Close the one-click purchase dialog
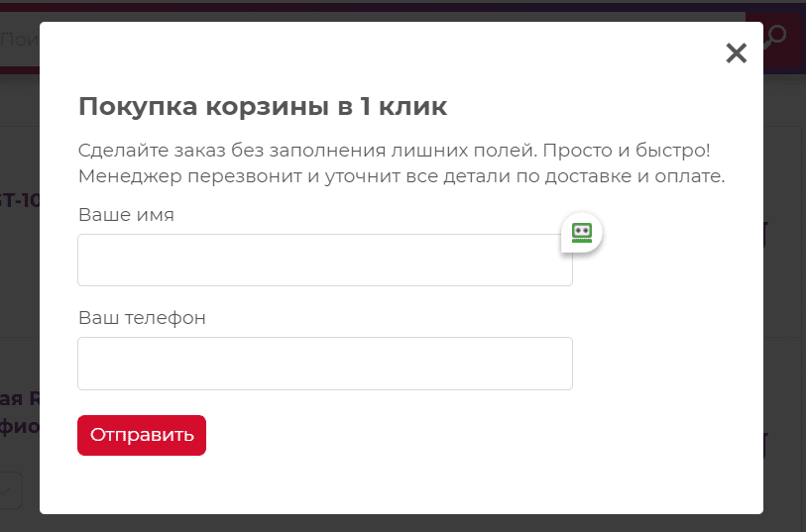806x532 pixels. [x=736, y=53]
